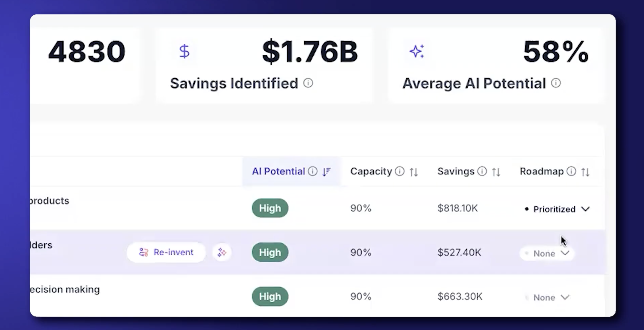Sort descending by AI Potential icon

click(327, 172)
